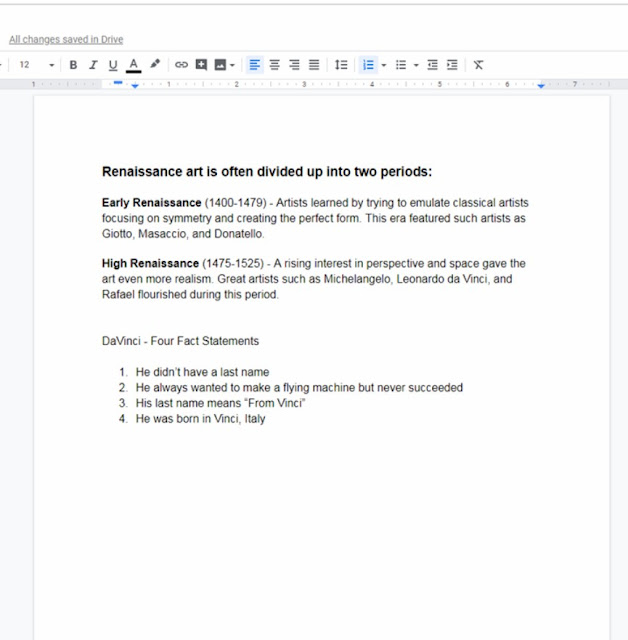
Task: Click the bold text 'High Renaissance'
Action: (x=150, y=264)
